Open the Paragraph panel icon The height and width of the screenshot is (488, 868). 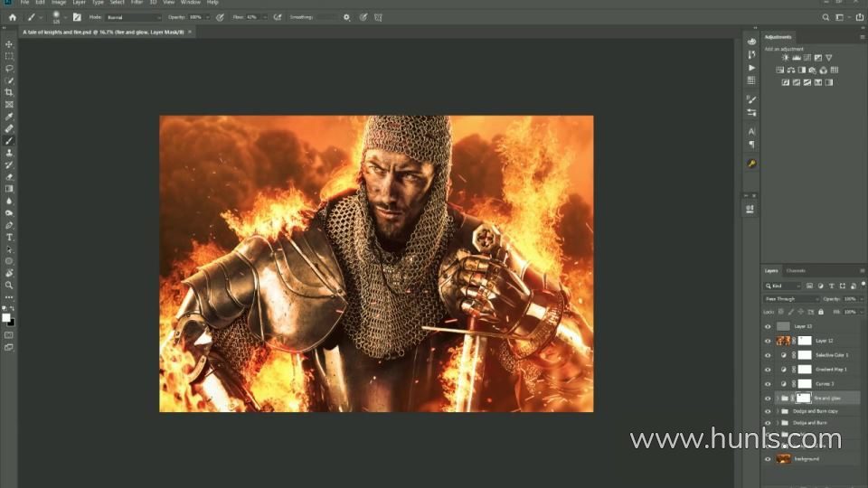click(x=751, y=145)
